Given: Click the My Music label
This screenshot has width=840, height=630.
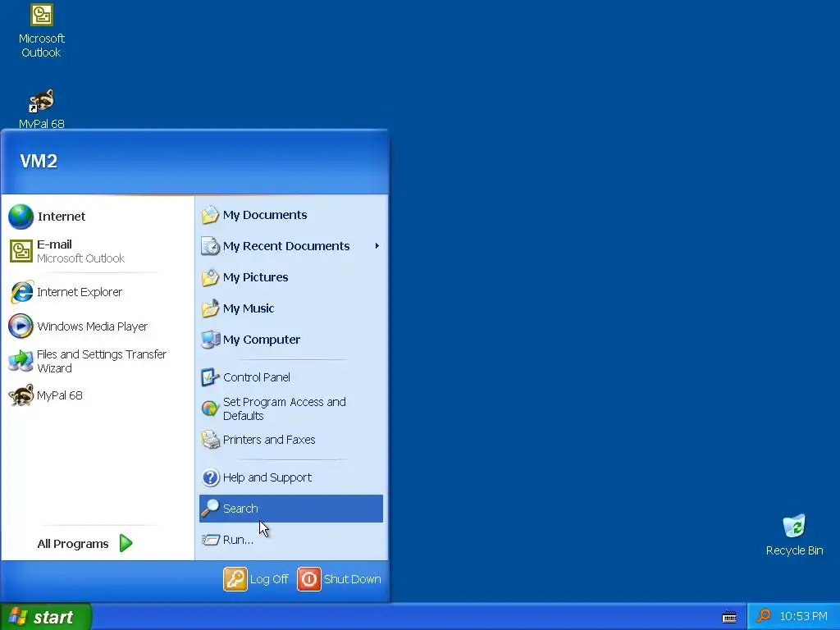Looking at the screenshot, I should (x=249, y=308).
